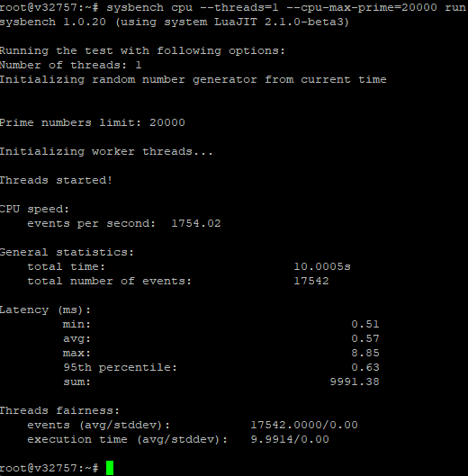Screen dimensions: 468x476
Task: Select the total time value 10.0005s
Action: (322, 266)
